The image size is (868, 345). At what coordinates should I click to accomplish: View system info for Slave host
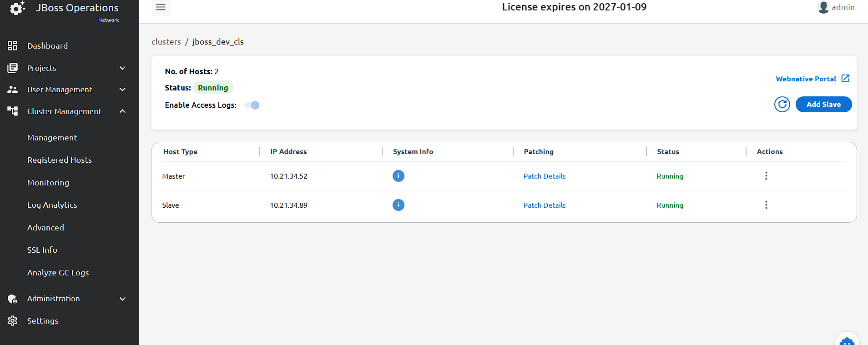coord(398,205)
